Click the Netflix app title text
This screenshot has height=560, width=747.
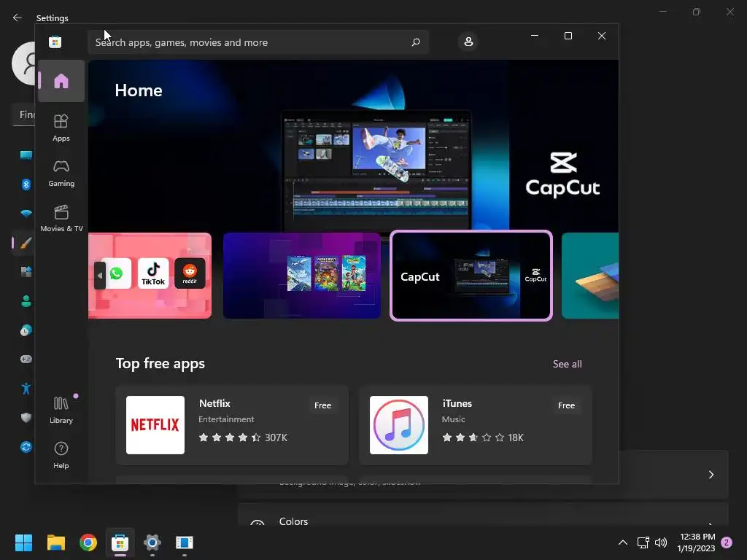point(214,403)
